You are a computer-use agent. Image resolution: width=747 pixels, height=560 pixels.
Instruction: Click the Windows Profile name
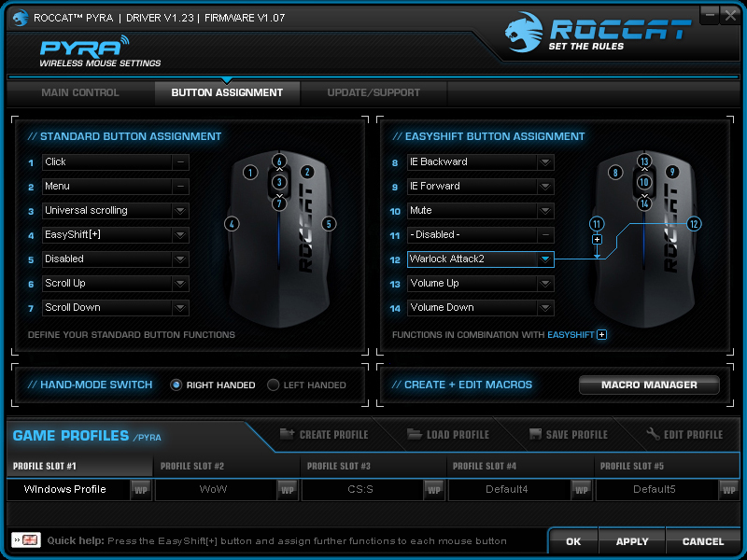[64, 489]
